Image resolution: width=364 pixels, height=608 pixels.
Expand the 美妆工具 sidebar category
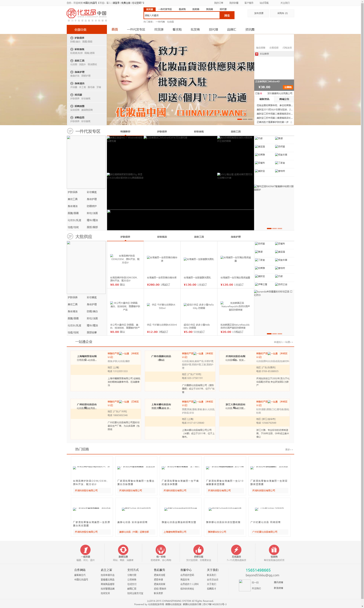coord(79,61)
